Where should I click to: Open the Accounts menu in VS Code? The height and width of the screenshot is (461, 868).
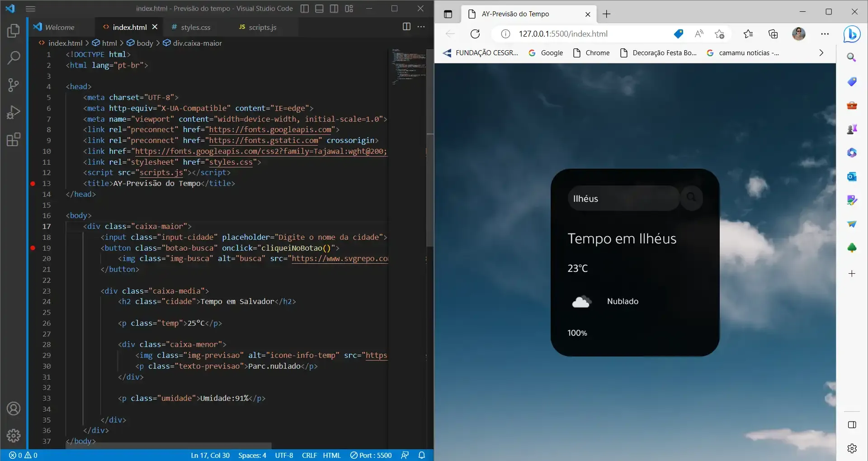click(14, 409)
